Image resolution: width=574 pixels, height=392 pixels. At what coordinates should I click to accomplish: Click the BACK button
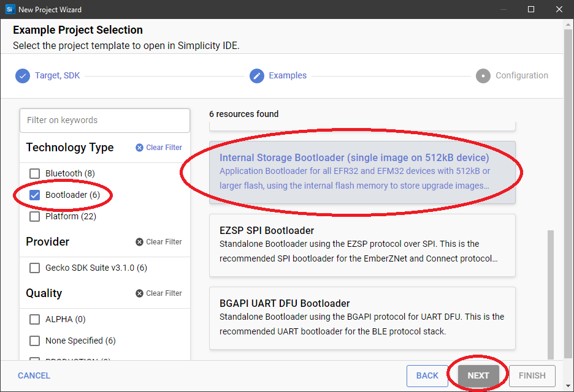coord(427,375)
